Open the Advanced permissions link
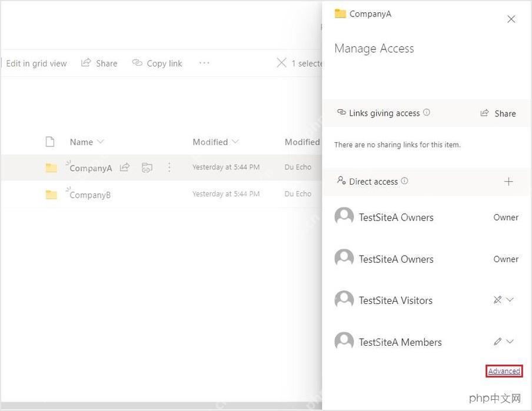 pyautogui.click(x=504, y=371)
